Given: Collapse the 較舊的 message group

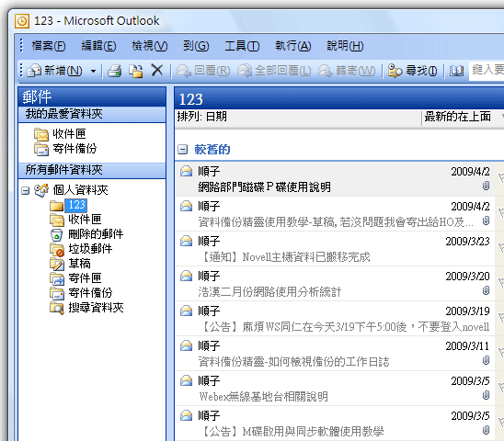Looking at the screenshot, I should click(183, 150).
